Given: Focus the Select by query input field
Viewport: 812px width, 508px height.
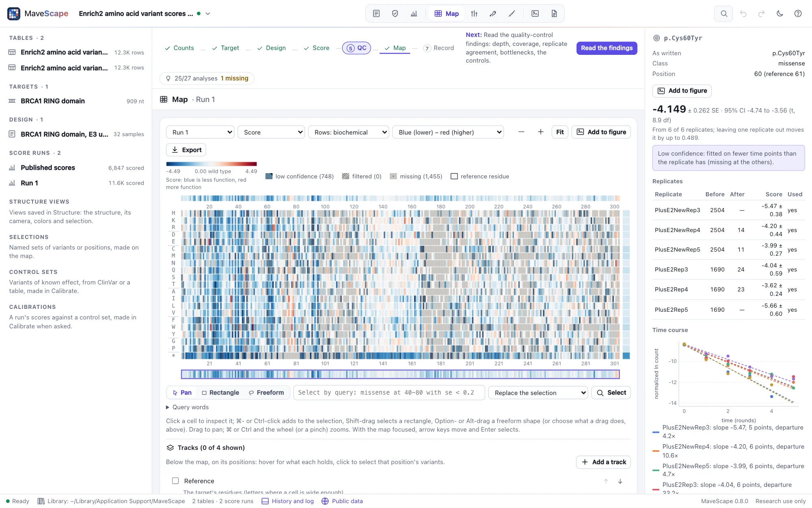Looking at the screenshot, I should pyautogui.click(x=389, y=393).
